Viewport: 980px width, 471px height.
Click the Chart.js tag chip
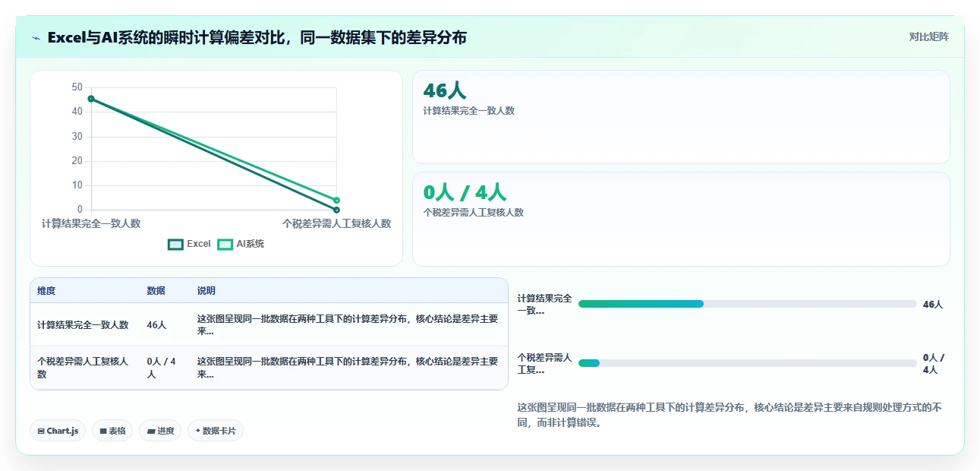click(x=58, y=431)
